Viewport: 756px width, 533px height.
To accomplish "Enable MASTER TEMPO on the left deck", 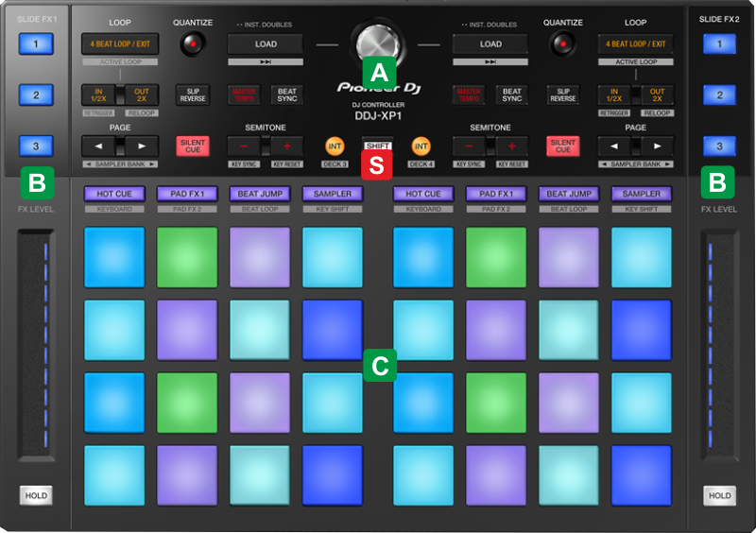I will click(x=244, y=95).
